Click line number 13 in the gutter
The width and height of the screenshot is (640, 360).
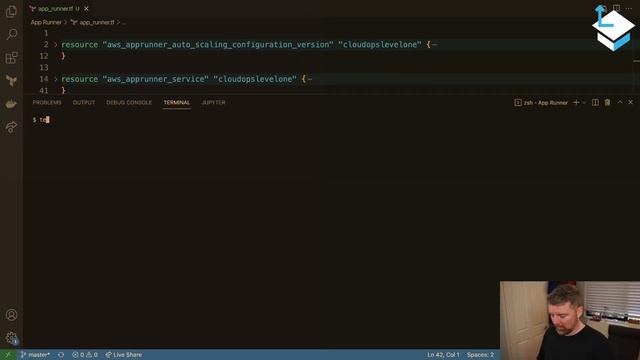tap(44, 67)
